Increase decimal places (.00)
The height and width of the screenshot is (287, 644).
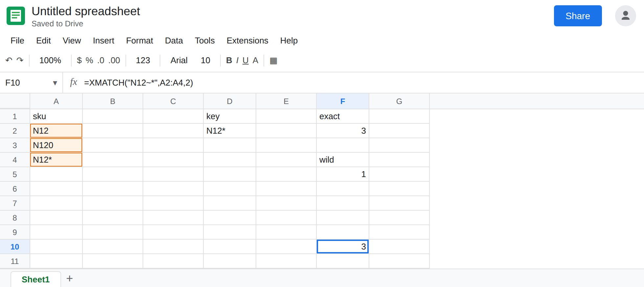[x=114, y=60]
